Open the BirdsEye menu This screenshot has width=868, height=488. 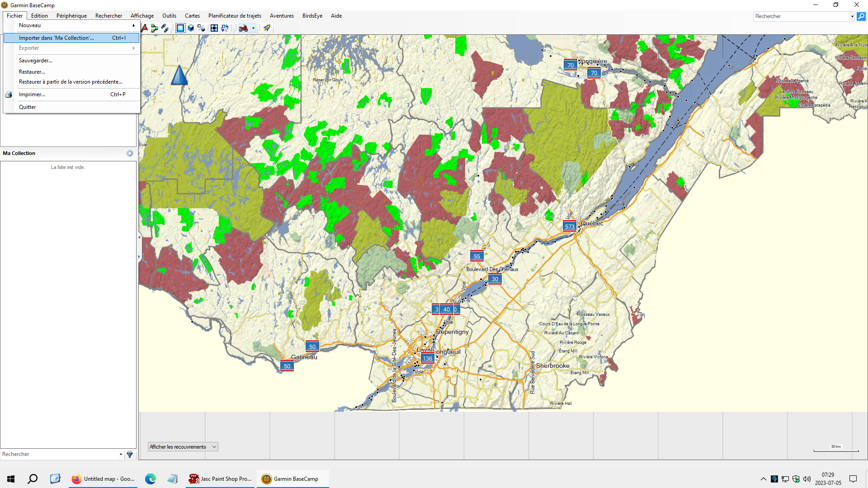(x=312, y=16)
